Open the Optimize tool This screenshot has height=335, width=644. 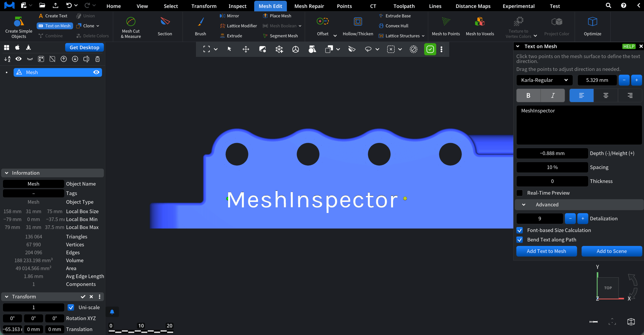593,26
